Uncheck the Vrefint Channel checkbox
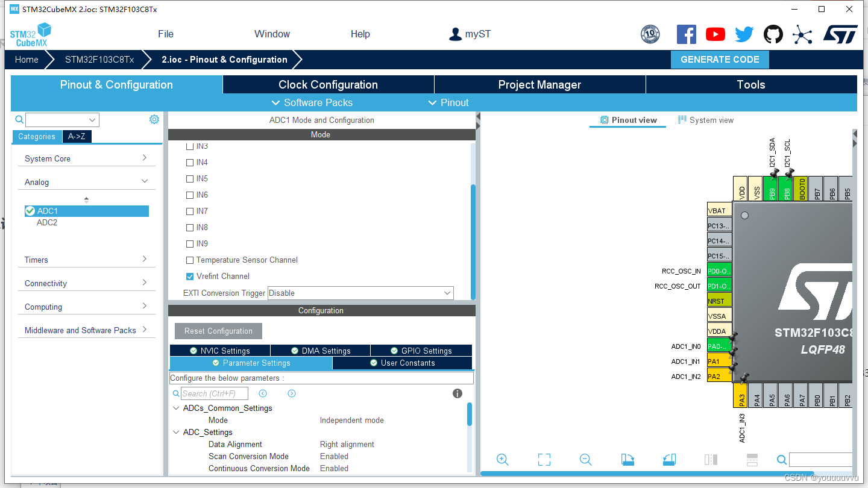 (x=190, y=277)
